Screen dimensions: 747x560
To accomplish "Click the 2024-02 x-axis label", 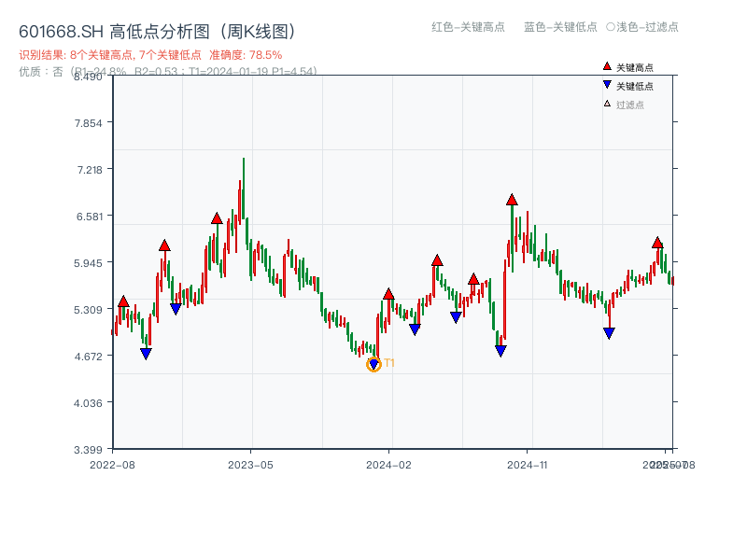I will tap(388, 465).
